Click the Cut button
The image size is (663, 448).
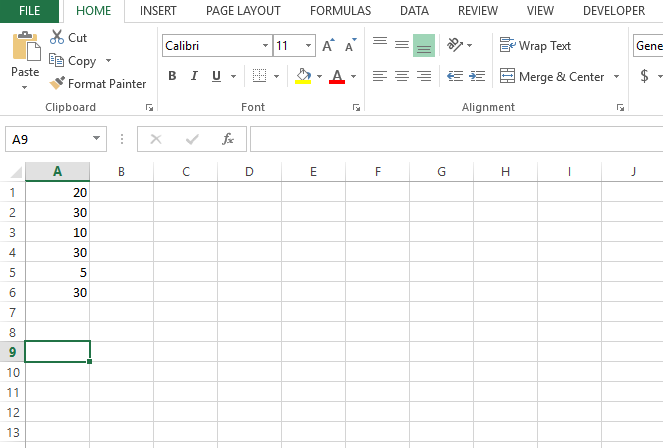(x=68, y=37)
